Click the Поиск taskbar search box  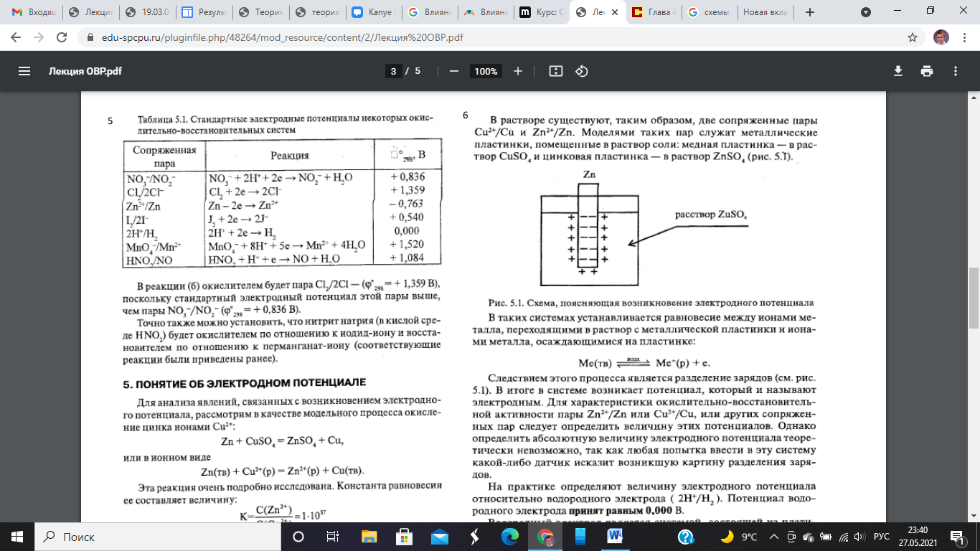[x=157, y=536]
